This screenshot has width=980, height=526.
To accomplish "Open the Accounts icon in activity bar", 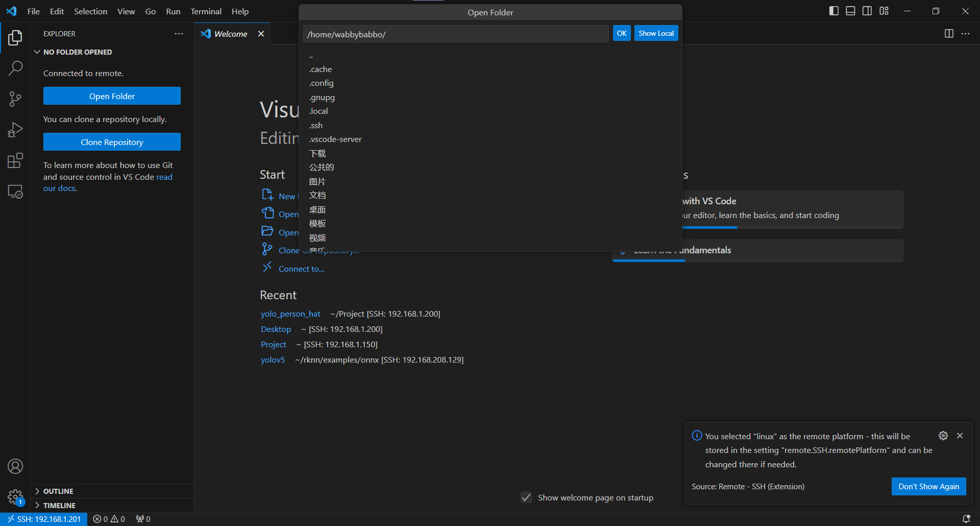I will (15, 466).
